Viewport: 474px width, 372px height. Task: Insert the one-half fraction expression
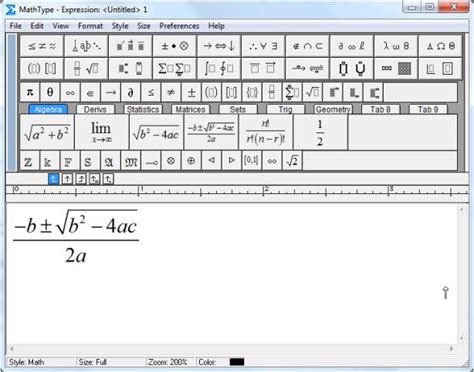(x=320, y=132)
